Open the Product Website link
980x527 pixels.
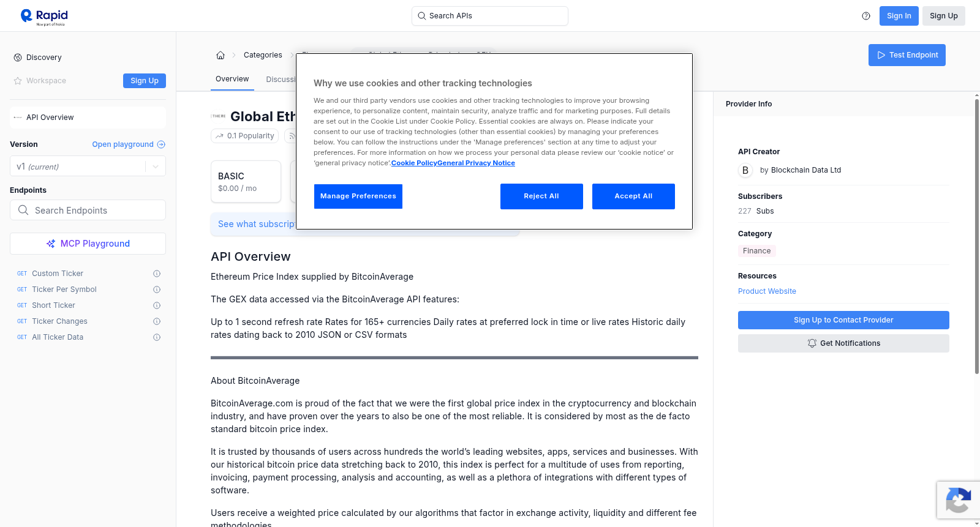(x=767, y=291)
